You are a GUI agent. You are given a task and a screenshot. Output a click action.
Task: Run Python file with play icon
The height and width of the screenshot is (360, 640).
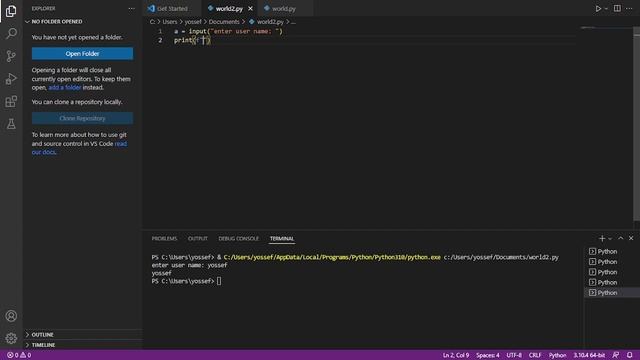[x=598, y=9]
